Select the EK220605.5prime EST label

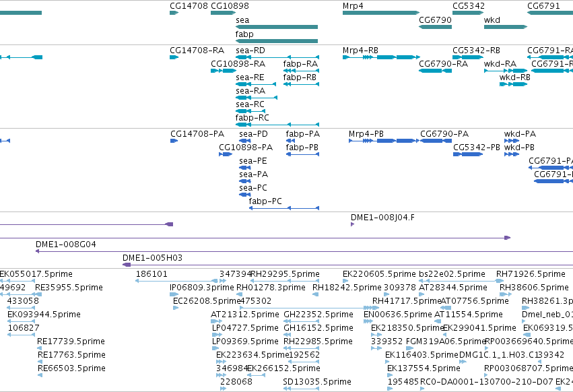379,274
